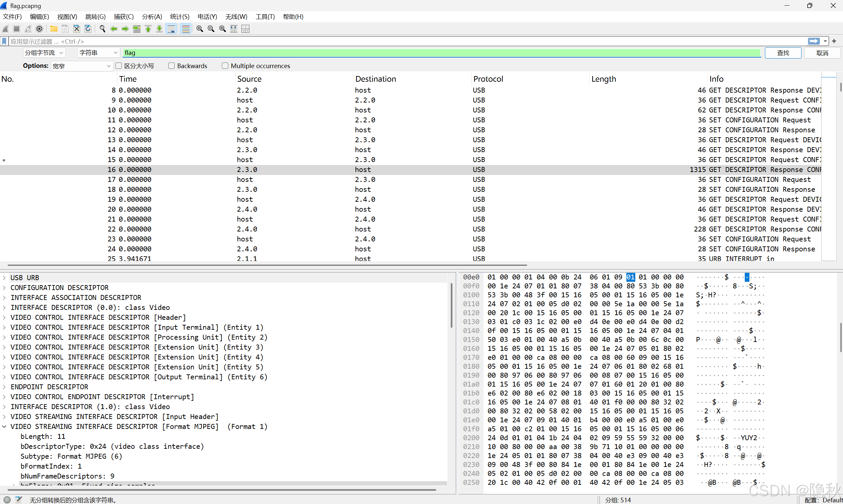Open the capture options gear icon

(39, 29)
